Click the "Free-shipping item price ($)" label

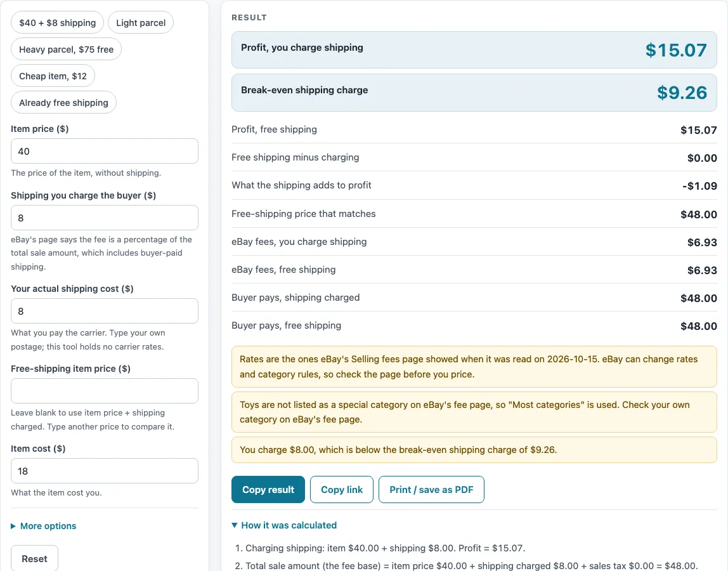pos(70,369)
